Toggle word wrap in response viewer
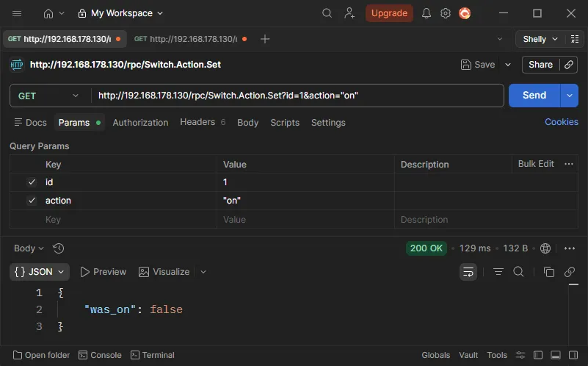The height and width of the screenshot is (366, 588). point(468,272)
